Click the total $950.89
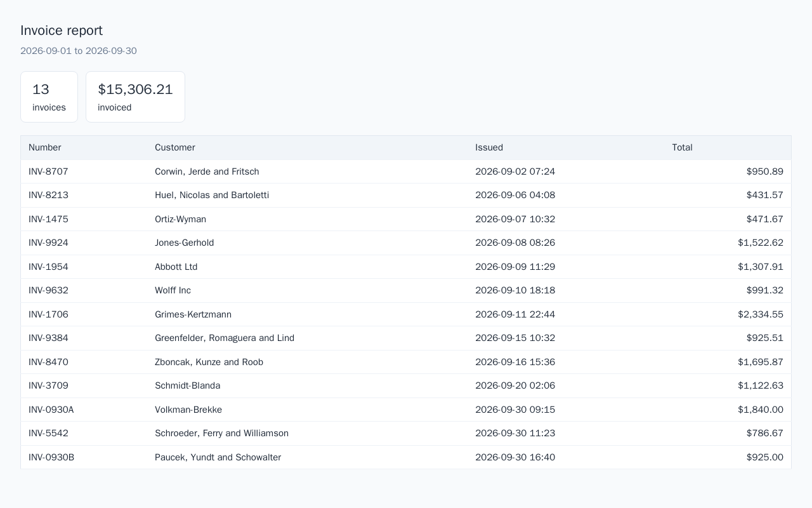 pos(765,171)
